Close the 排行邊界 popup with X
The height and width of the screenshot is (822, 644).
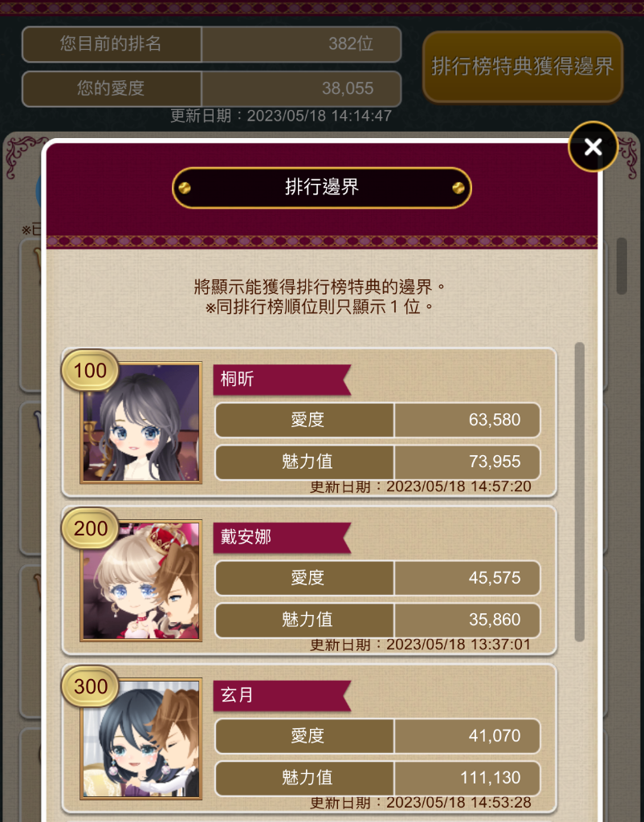coord(593,147)
